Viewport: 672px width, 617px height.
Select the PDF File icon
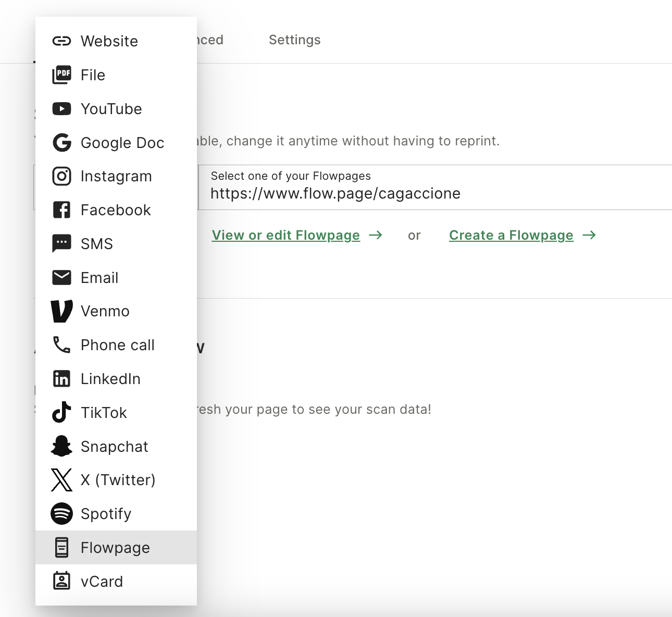click(61, 75)
